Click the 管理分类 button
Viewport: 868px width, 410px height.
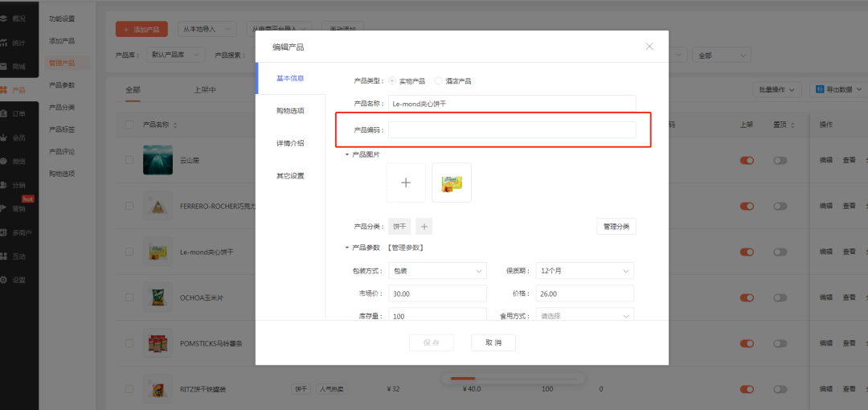point(616,227)
